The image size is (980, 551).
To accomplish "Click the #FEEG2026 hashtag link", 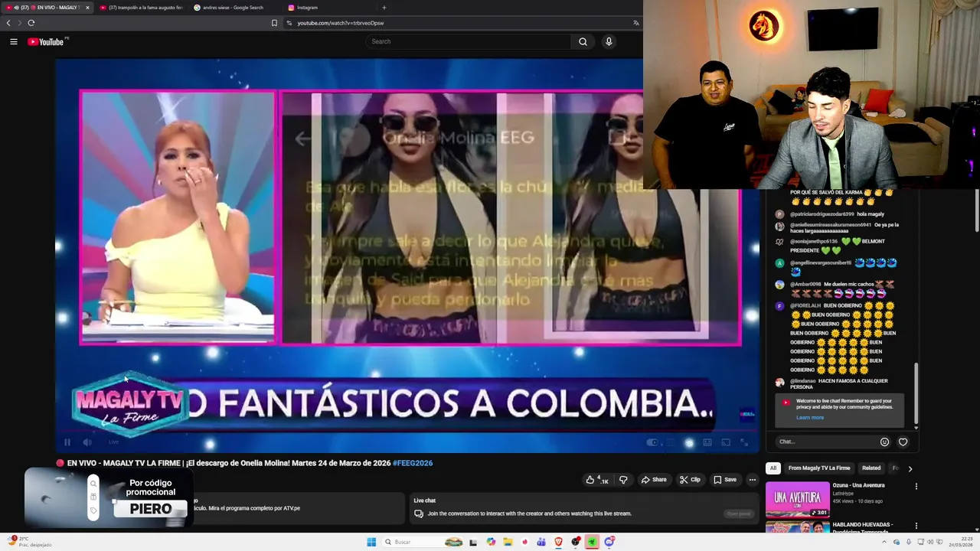I will click(413, 463).
